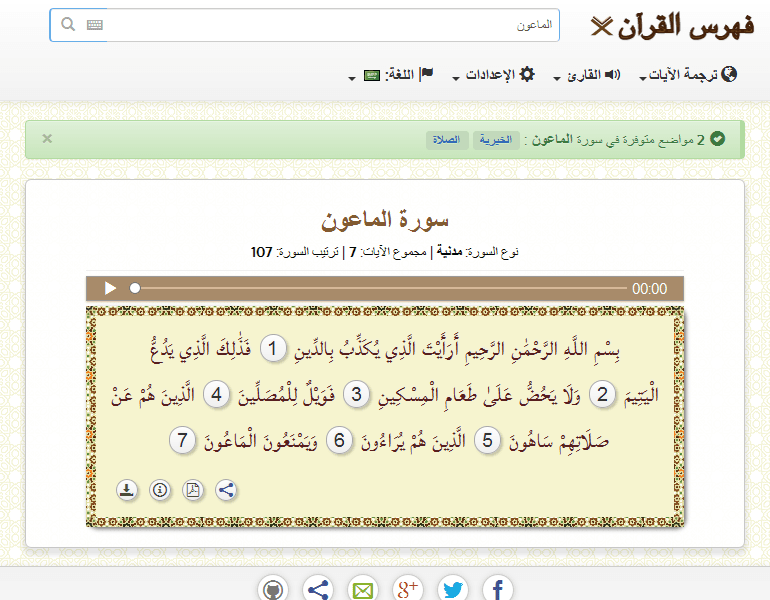770x600 pixels.
Task: Share on Twitter via footer icon
Action: point(453,589)
